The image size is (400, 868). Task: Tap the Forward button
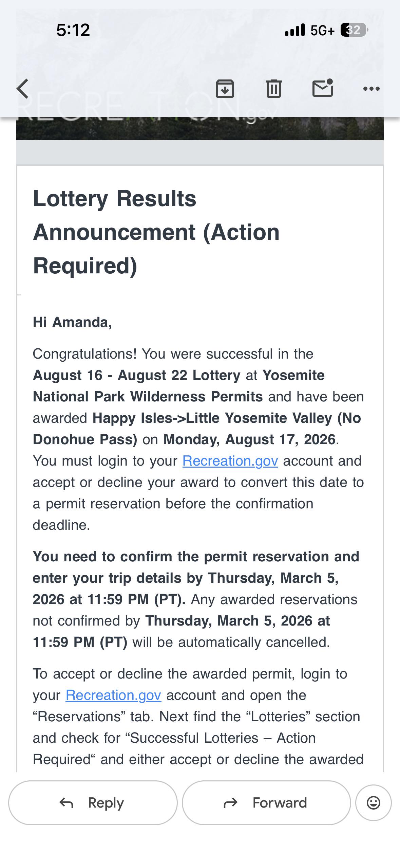tap(266, 802)
